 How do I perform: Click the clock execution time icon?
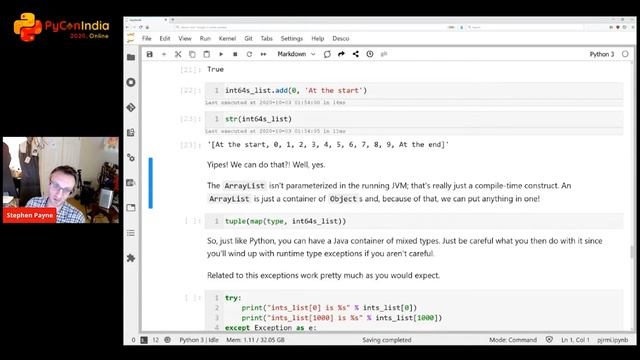tap(370, 54)
